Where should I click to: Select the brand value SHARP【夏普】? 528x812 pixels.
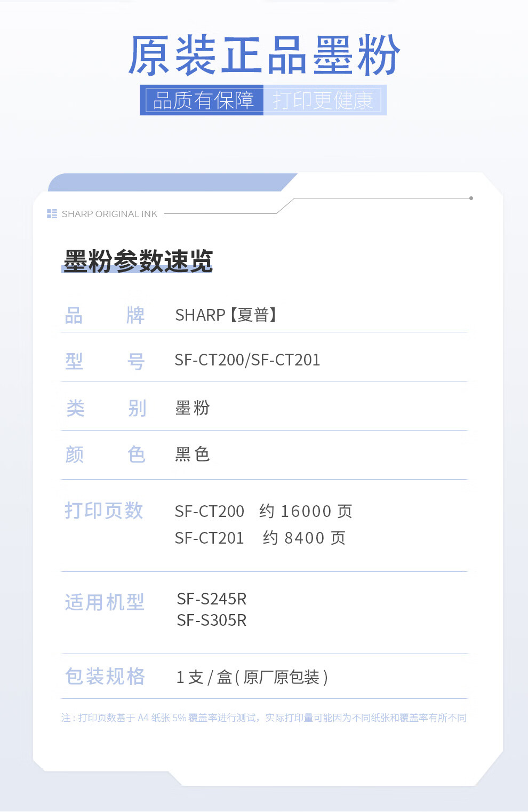point(226,315)
